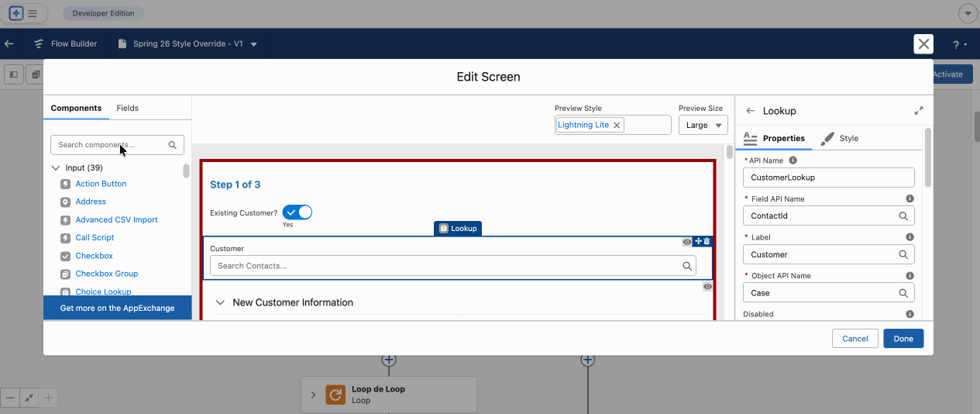Collapse the Input (39) category

(x=56, y=167)
